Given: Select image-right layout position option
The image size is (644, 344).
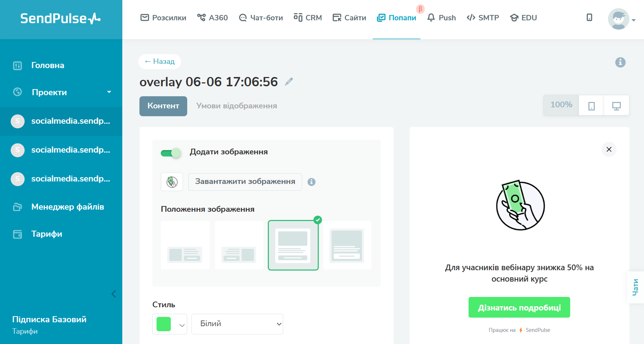Looking at the screenshot, I should point(239,245).
